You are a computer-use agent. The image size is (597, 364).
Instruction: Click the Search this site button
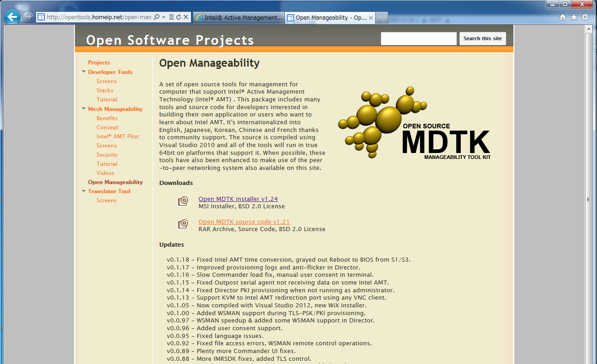pyautogui.click(x=483, y=39)
